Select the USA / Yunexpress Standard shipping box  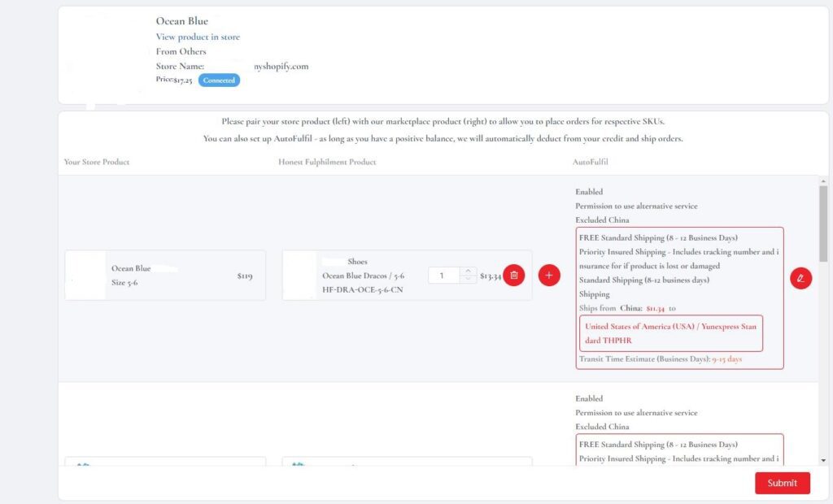coord(670,333)
